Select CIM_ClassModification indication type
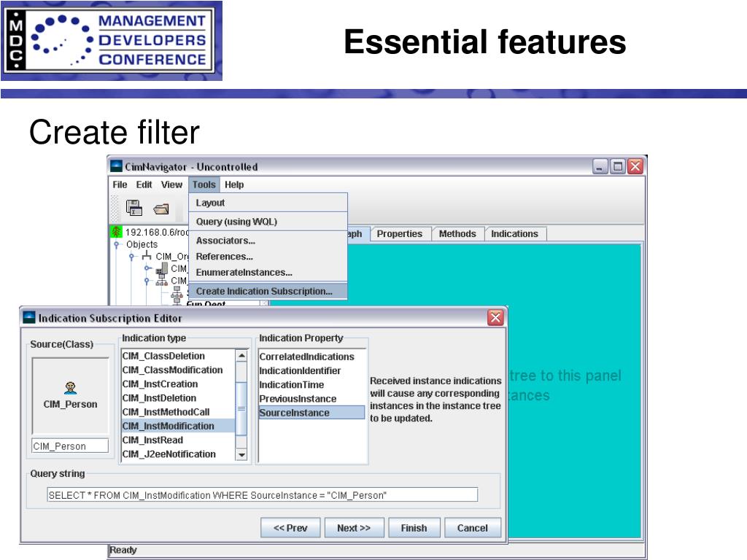This screenshot has height=560, width=747. click(178, 370)
